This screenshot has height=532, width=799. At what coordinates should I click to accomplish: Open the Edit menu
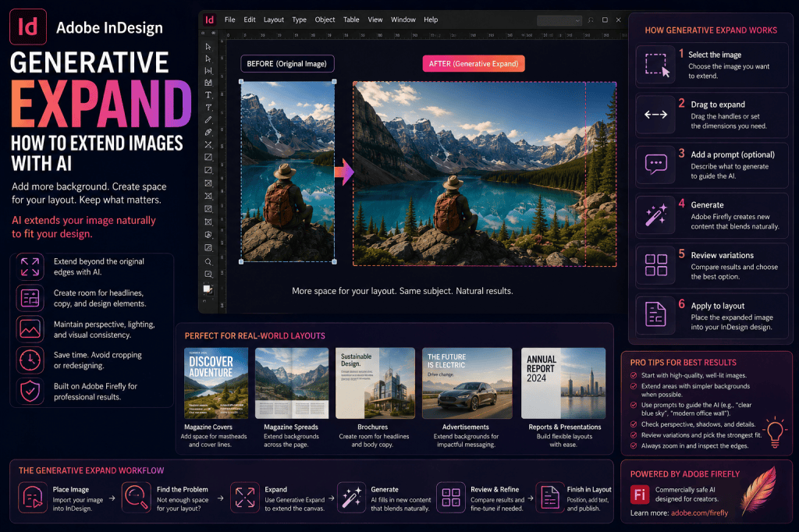[x=250, y=20]
